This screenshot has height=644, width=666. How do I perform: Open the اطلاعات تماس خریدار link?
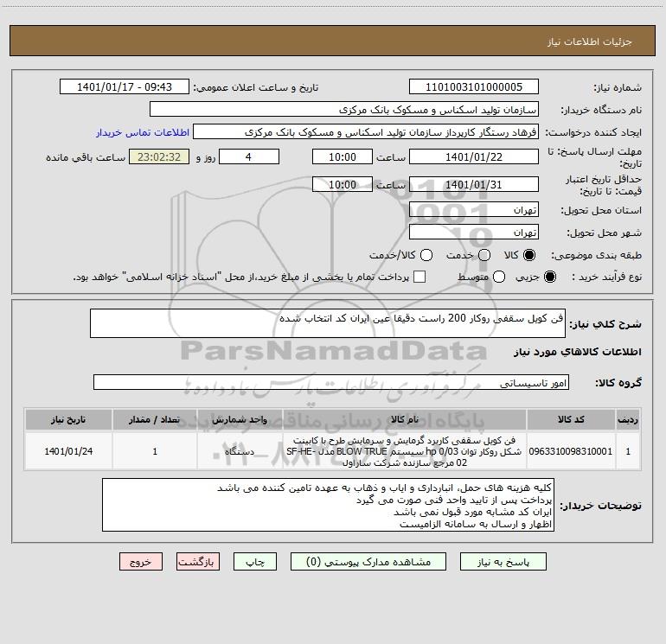pos(143,132)
